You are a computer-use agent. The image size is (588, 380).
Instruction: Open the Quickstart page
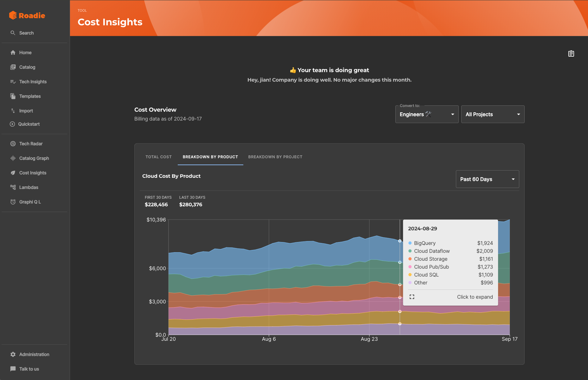[x=29, y=124]
